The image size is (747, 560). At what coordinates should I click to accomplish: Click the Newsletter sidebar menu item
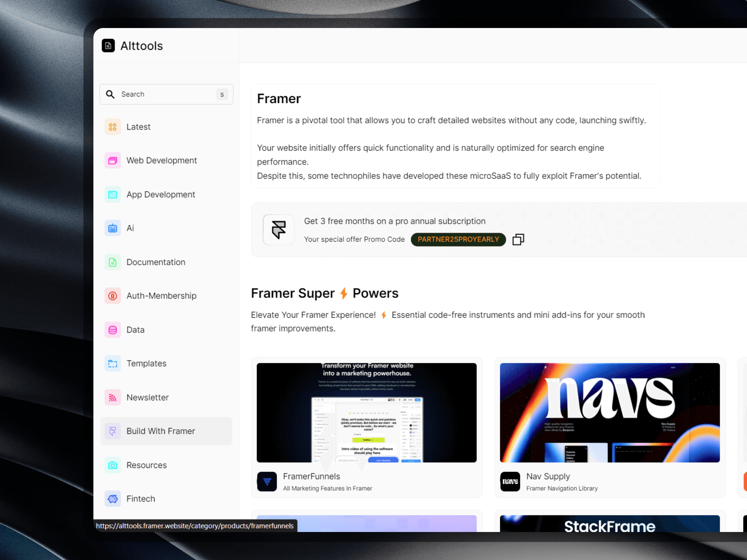tap(148, 397)
